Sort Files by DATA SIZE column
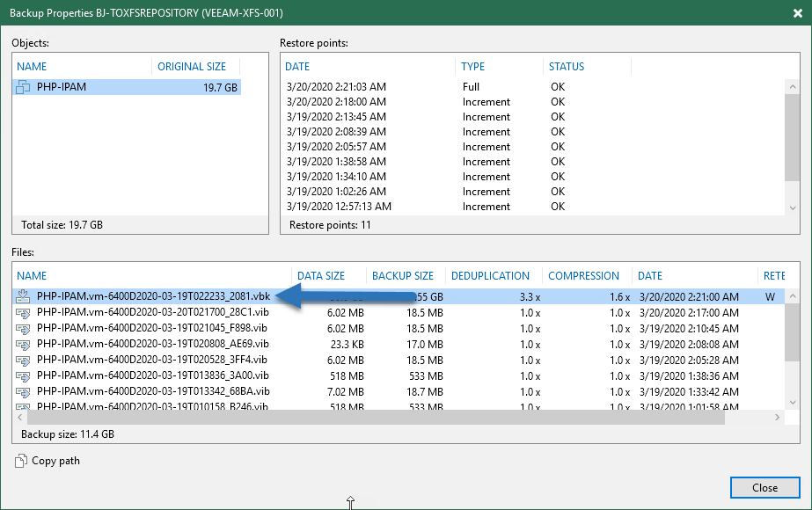This screenshot has width=812, height=510. tap(321, 275)
